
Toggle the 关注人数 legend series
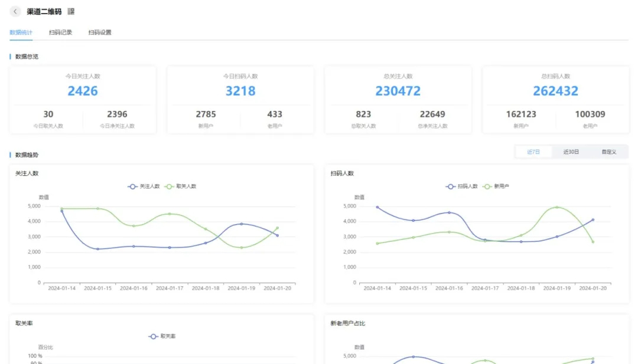(144, 186)
